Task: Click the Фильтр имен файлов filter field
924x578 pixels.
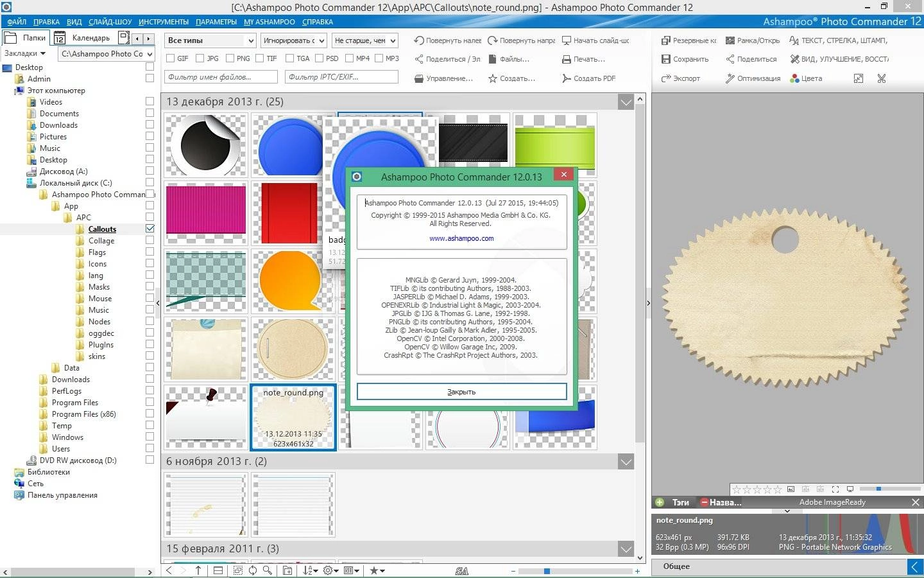Action: pyautogui.click(x=221, y=77)
